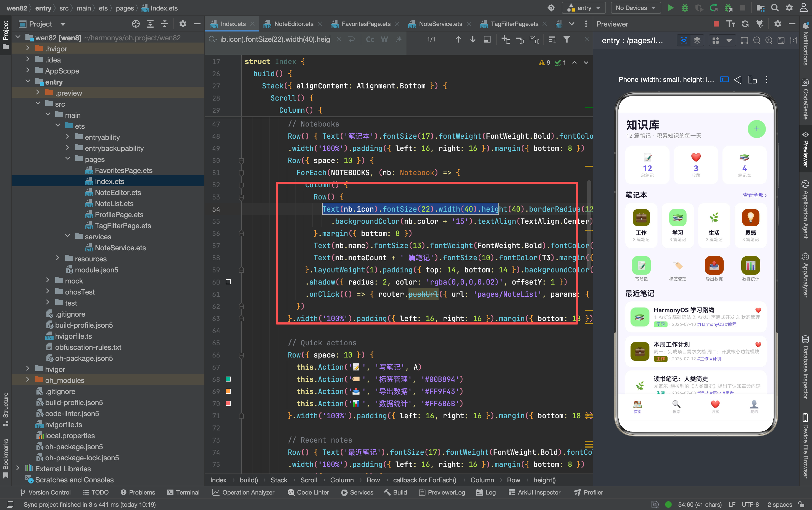The width and height of the screenshot is (812, 510).
Task: Toggle match case Cc in search bar
Action: click(x=370, y=40)
